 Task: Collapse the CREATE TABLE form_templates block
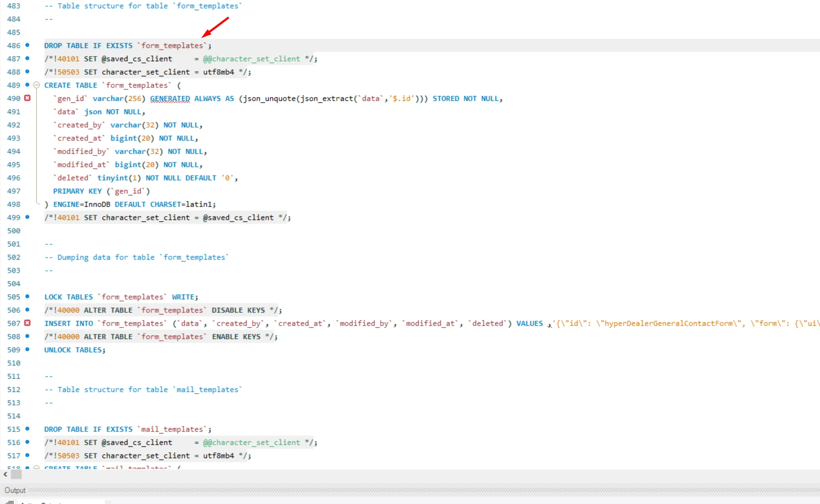36,85
